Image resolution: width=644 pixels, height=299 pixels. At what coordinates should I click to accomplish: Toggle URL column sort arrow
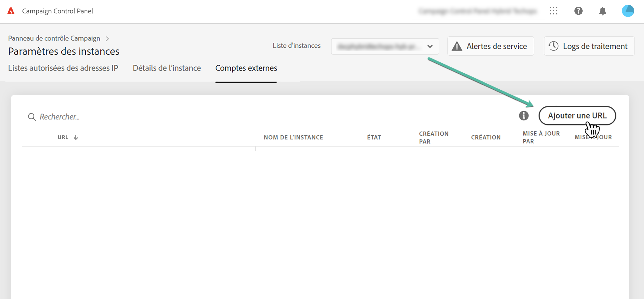coord(76,137)
